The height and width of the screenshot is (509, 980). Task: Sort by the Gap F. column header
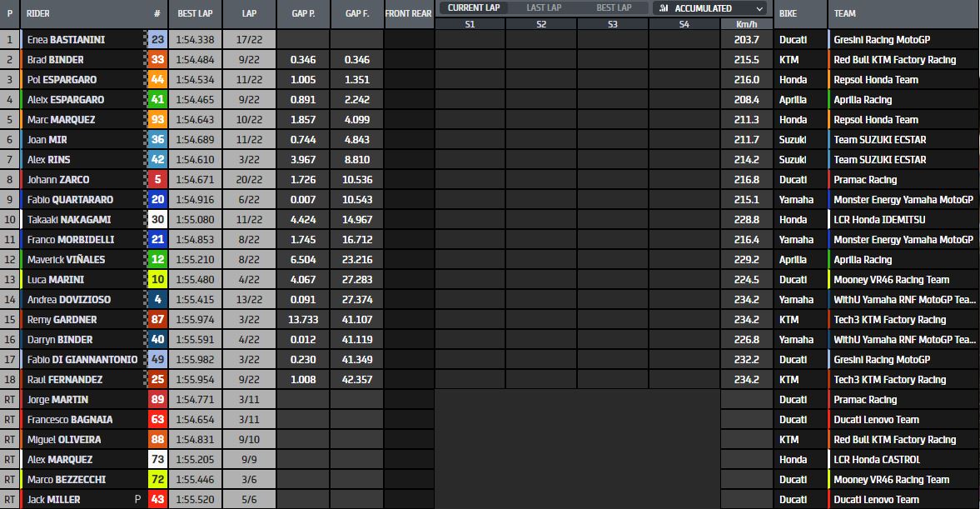tap(357, 13)
